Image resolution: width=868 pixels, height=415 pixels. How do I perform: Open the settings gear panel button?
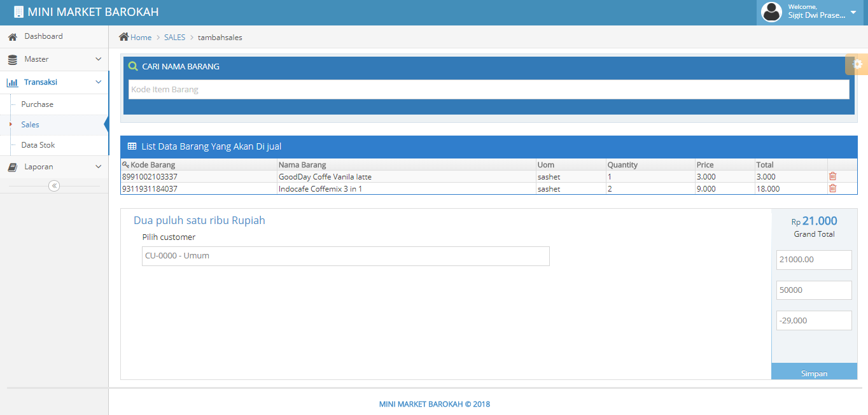coord(857,64)
